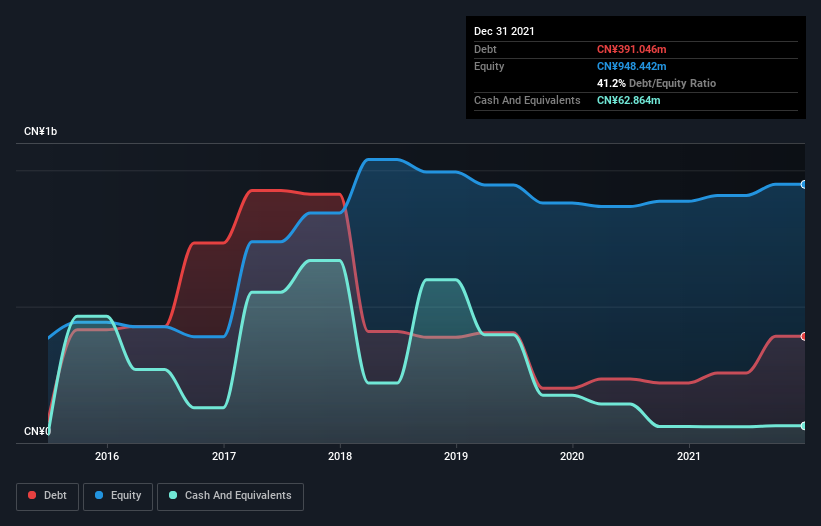821x526 pixels.
Task: Click the 41.2% Debt/Equity Ratio text
Action: [x=656, y=83]
